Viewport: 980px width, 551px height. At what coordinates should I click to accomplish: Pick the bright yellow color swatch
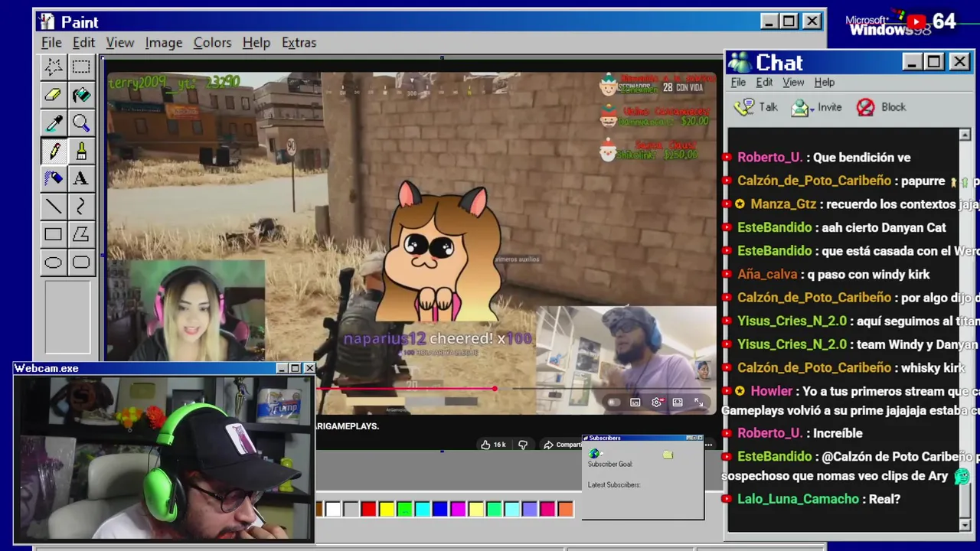[387, 509]
